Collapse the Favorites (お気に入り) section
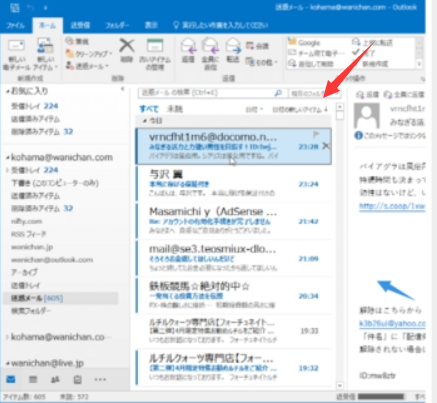This screenshot has width=437, height=403. [7, 91]
